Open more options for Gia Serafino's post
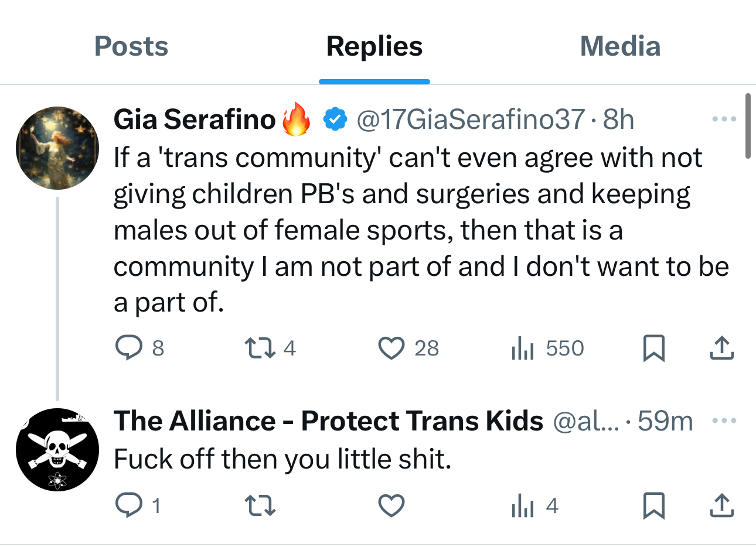Image resolution: width=756 pixels, height=547 pixels. 724,119
